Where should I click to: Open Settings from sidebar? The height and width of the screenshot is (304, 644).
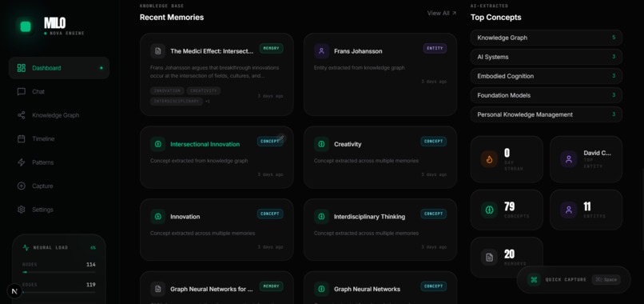(59, 210)
